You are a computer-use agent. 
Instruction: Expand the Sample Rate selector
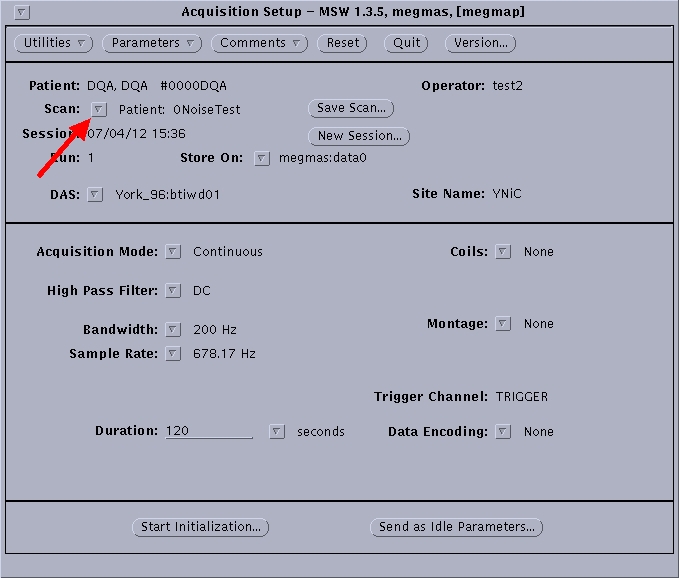click(x=173, y=353)
